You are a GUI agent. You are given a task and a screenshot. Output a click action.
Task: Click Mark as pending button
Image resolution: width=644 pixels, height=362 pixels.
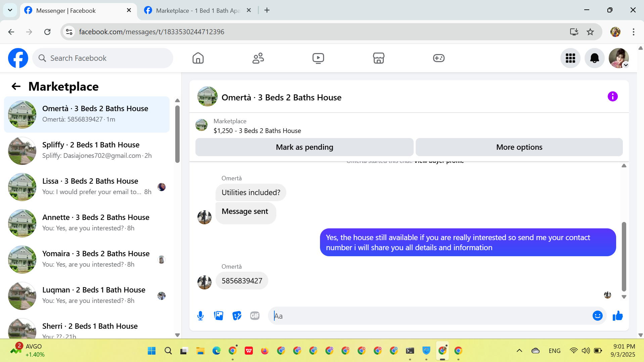click(305, 147)
